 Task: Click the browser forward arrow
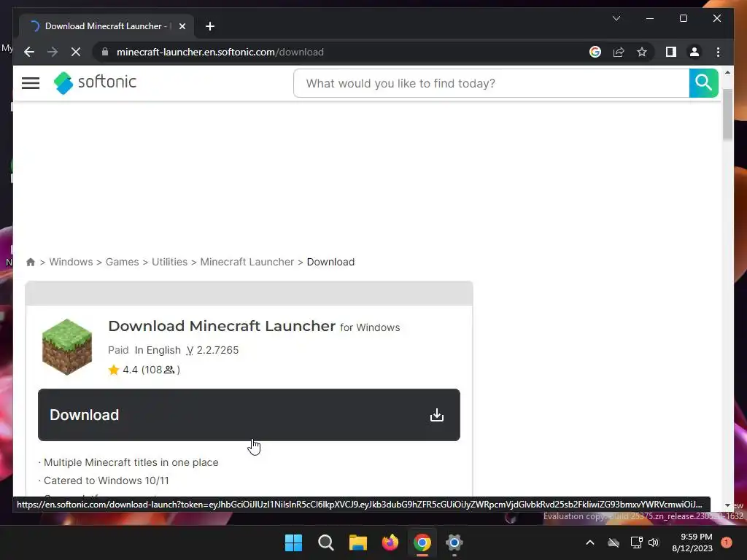coord(53,52)
